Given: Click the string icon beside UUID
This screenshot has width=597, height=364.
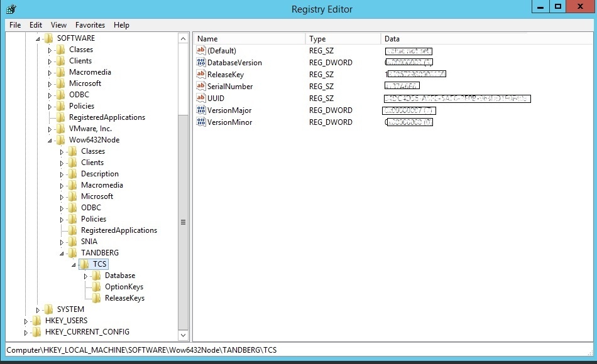Looking at the screenshot, I should [202, 99].
